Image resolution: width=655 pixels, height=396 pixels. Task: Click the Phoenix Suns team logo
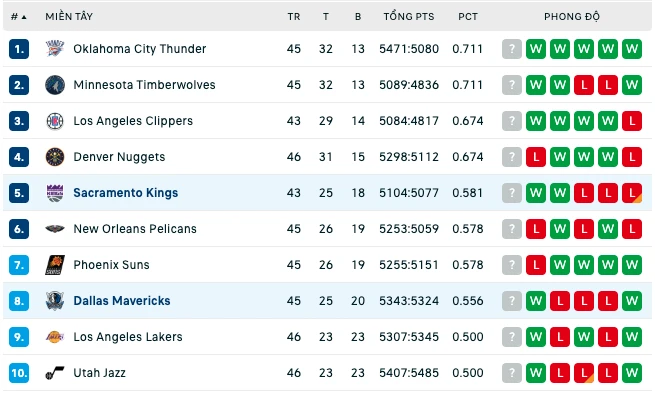click(55, 265)
